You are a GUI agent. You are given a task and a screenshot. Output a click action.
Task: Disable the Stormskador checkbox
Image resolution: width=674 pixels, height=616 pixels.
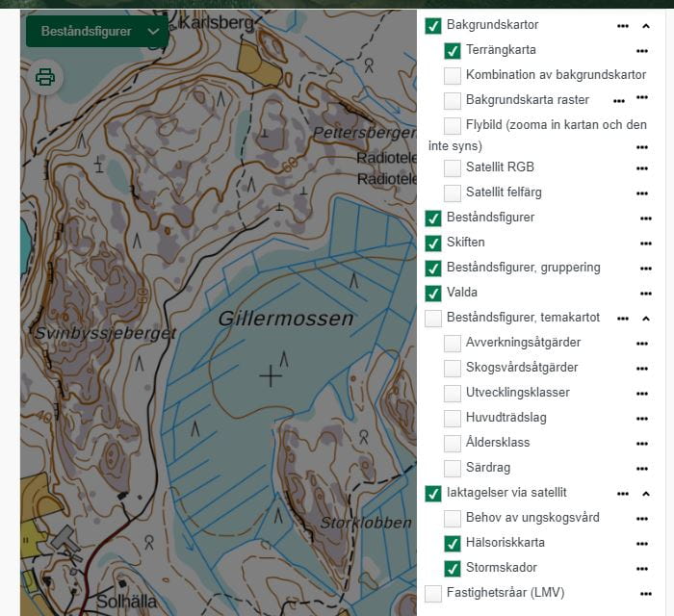tap(453, 568)
